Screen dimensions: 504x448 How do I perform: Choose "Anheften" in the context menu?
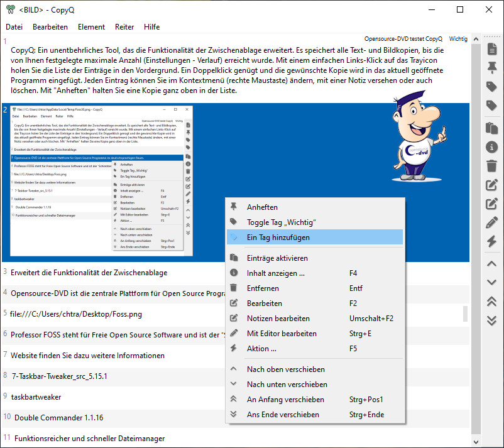(x=262, y=207)
